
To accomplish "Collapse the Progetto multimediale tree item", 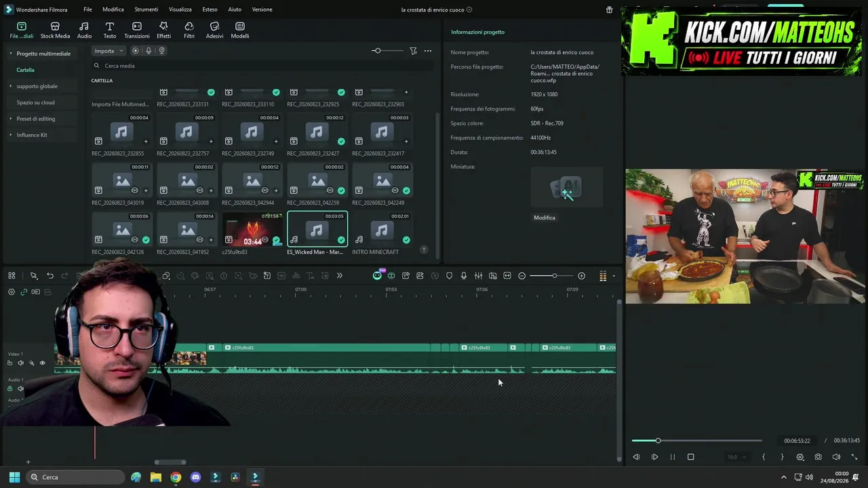I will (x=11, y=54).
